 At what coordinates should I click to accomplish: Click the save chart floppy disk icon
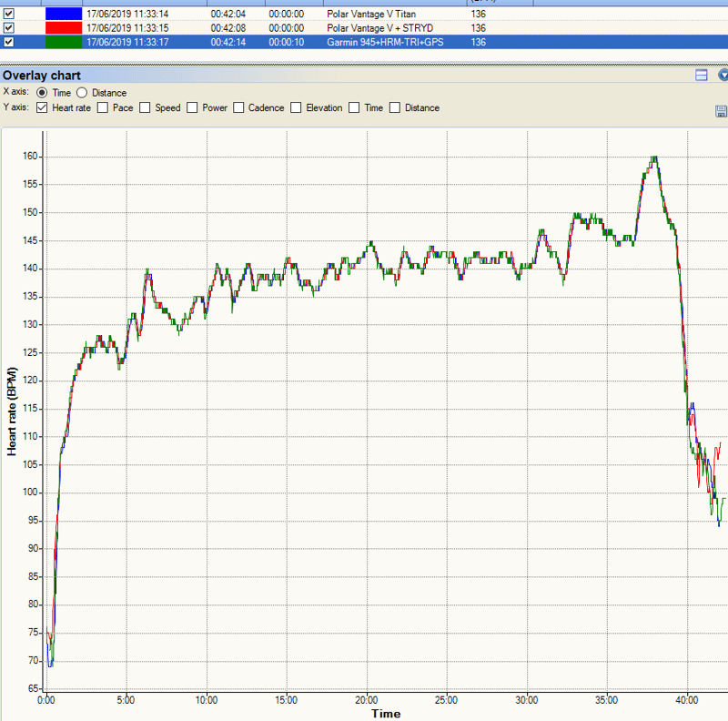coord(721,111)
